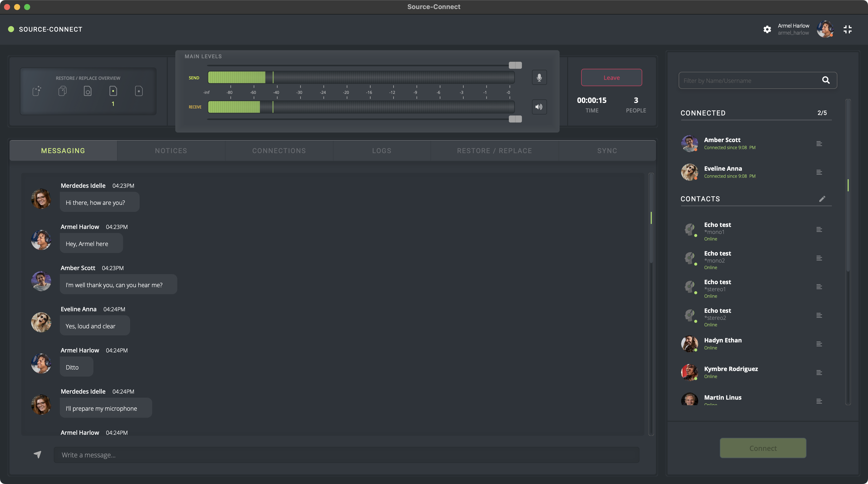Viewport: 868px width, 484px height.
Task: Click the send level slider handle
Action: (x=515, y=65)
